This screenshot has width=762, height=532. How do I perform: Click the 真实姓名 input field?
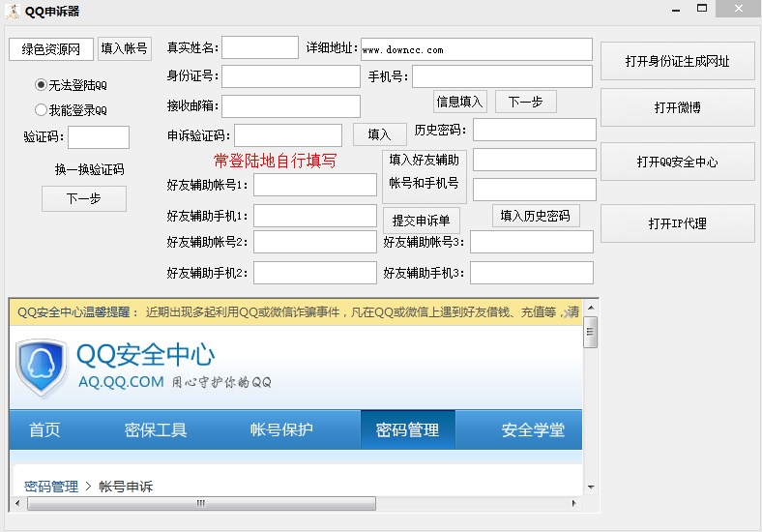pos(260,47)
